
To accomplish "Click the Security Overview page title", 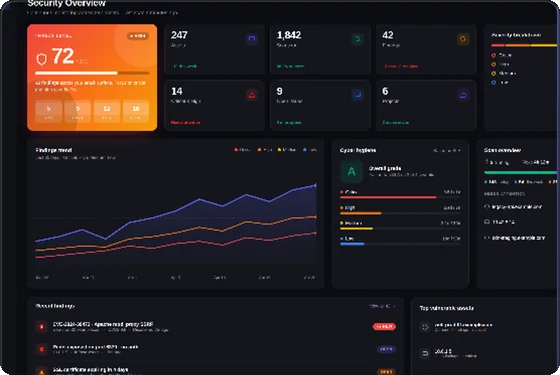I will click(x=66, y=4).
